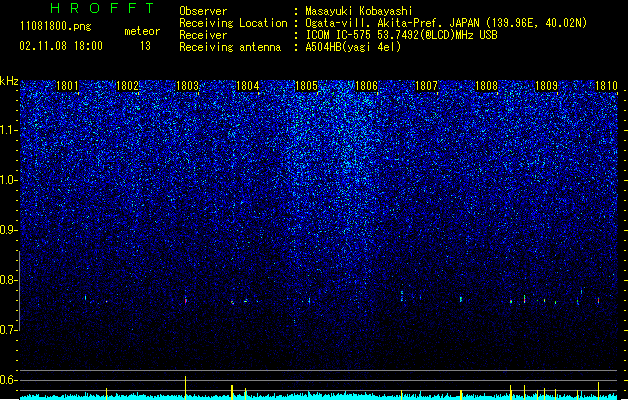This screenshot has width=629, height=400.
Task: Click the 1806 time marker
Action: tap(366, 86)
